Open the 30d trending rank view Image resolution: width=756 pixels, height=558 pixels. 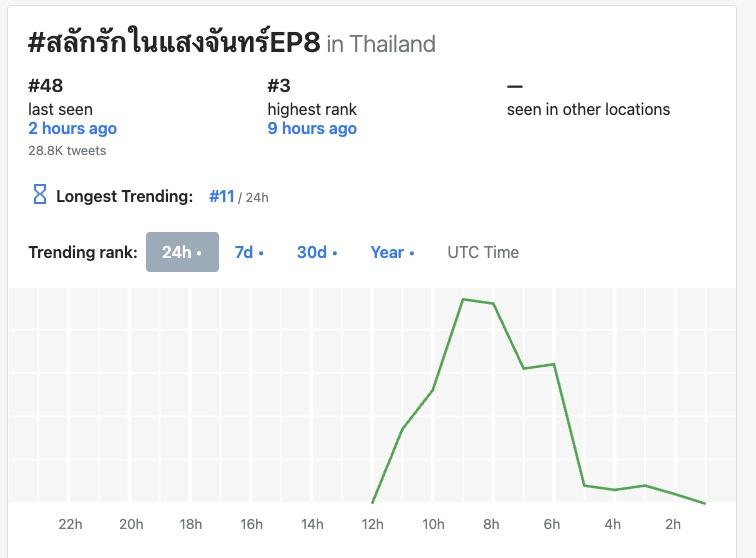316,252
